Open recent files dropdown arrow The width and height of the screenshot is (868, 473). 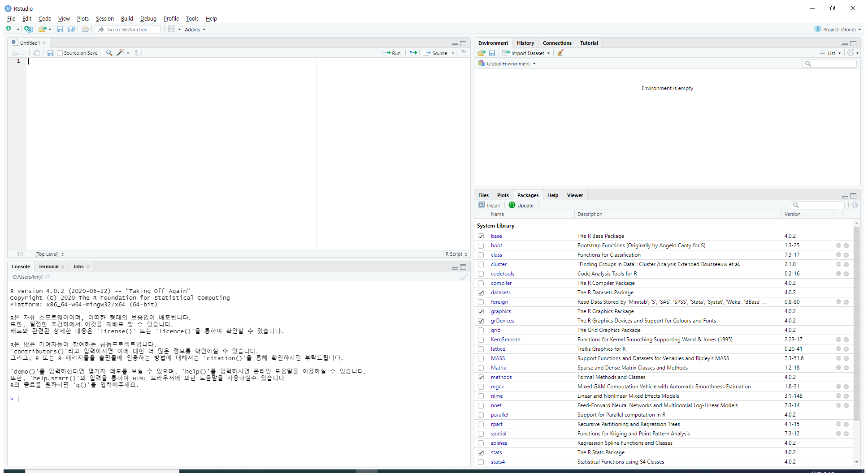(x=50, y=30)
